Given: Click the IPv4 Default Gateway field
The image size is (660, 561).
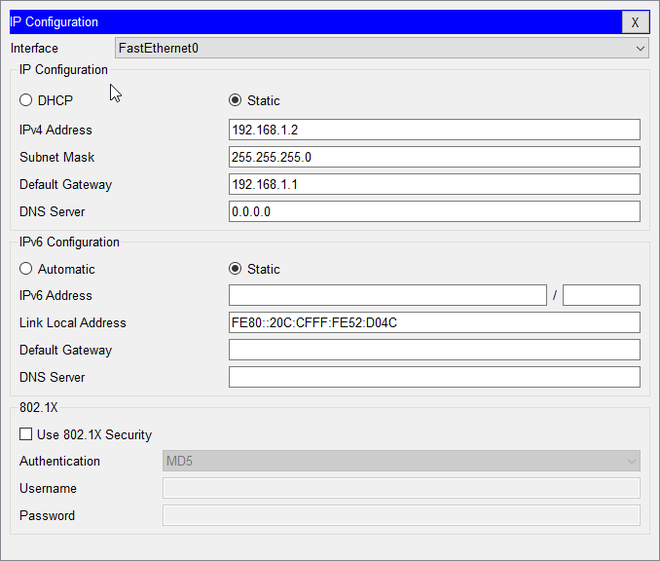Looking at the screenshot, I should 434,184.
